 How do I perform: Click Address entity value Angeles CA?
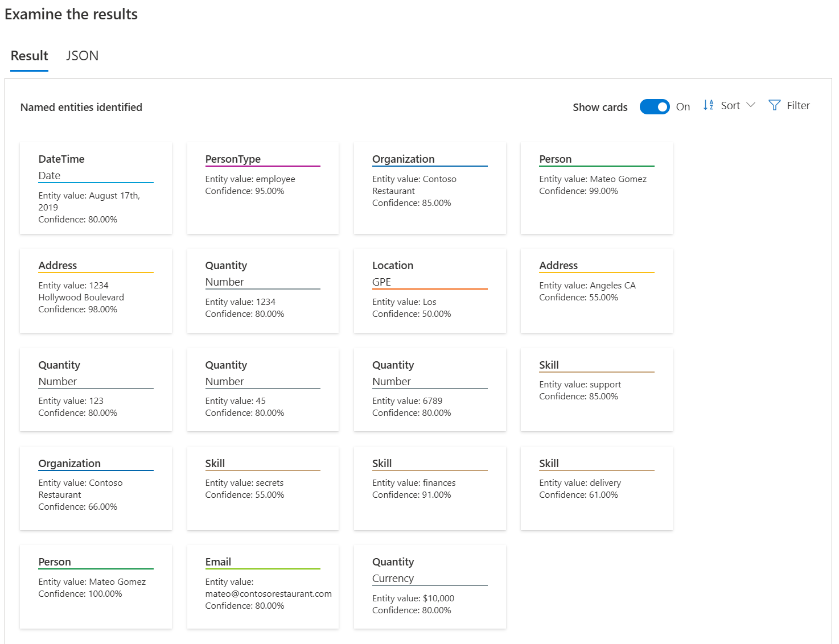tap(587, 286)
